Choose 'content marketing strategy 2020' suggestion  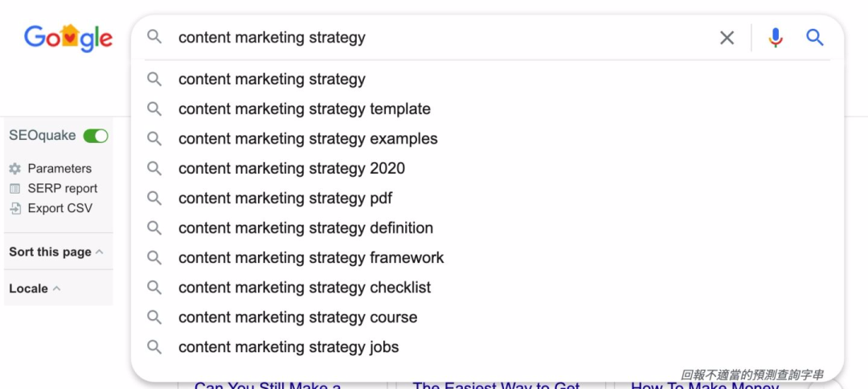tap(292, 169)
